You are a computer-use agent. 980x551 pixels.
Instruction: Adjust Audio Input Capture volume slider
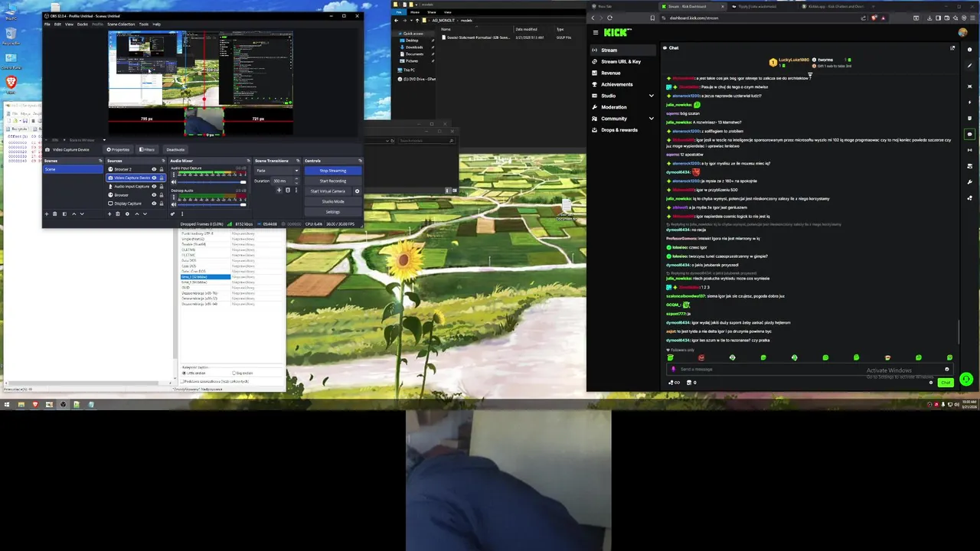[x=211, y=182]
